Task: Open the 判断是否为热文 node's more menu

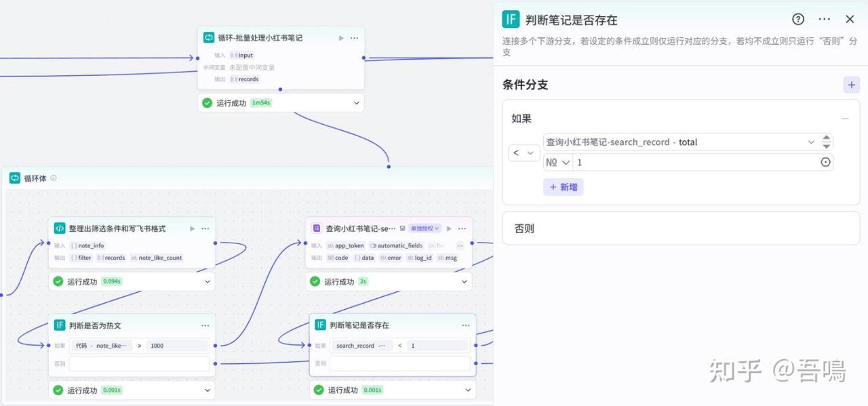Action: [x=205, y=325]
